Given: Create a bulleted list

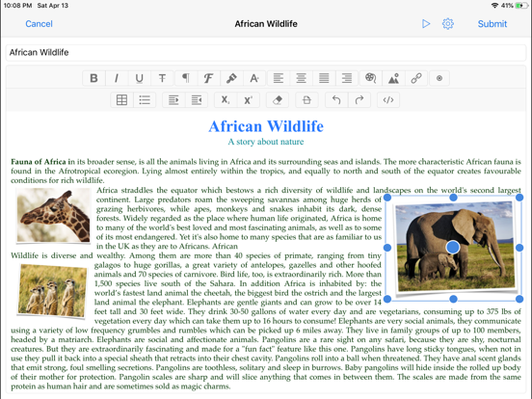Looking at the screenshot, I should [145, 100].
